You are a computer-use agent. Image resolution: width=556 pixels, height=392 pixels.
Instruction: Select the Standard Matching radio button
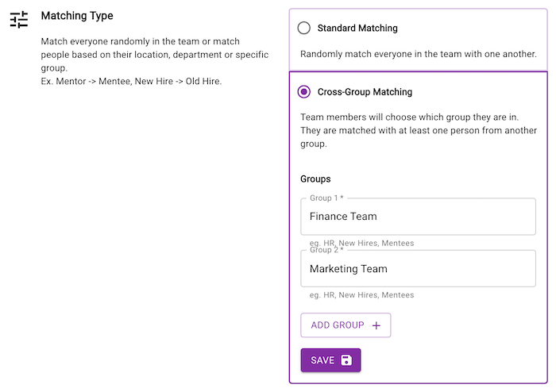coord(304,28)
